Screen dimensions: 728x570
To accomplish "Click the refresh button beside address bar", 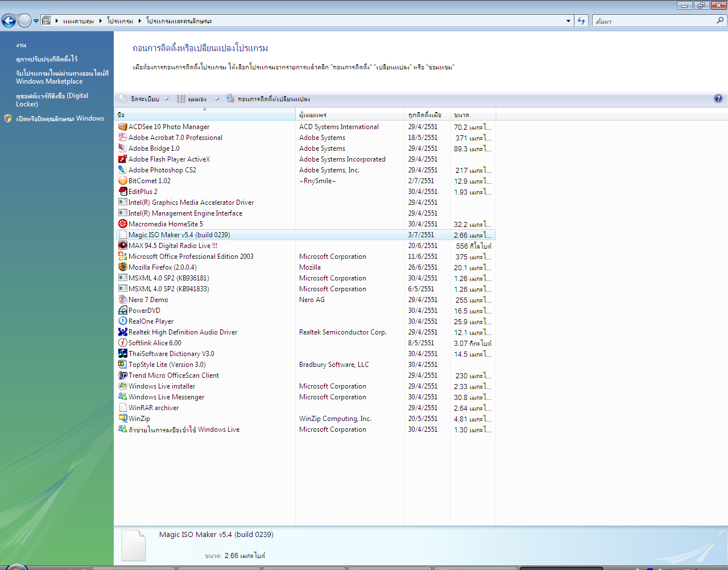I will (581, 21).
